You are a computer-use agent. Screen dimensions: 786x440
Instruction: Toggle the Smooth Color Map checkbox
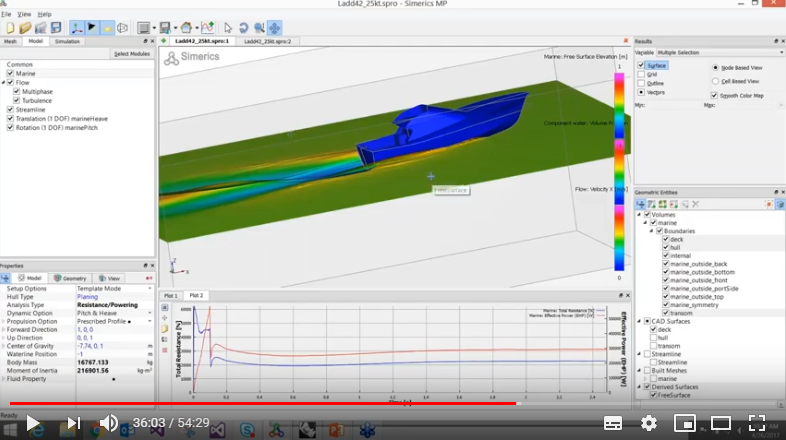pos(714,95)
